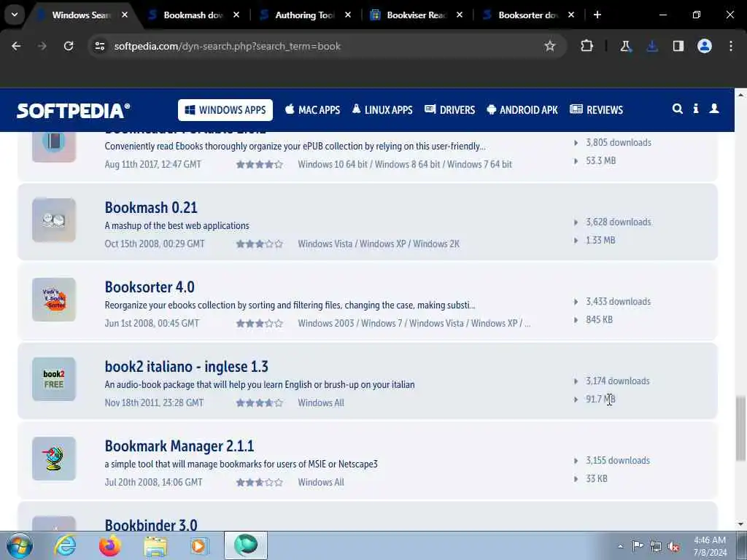Switch to the Authoring Tools tab
Screen dimensions: 747x560
305,15
